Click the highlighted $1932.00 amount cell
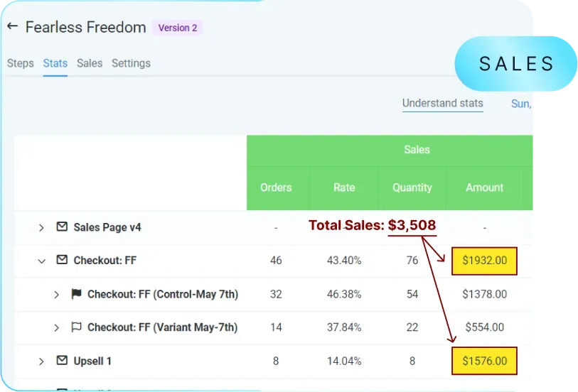 click(484, 261)
